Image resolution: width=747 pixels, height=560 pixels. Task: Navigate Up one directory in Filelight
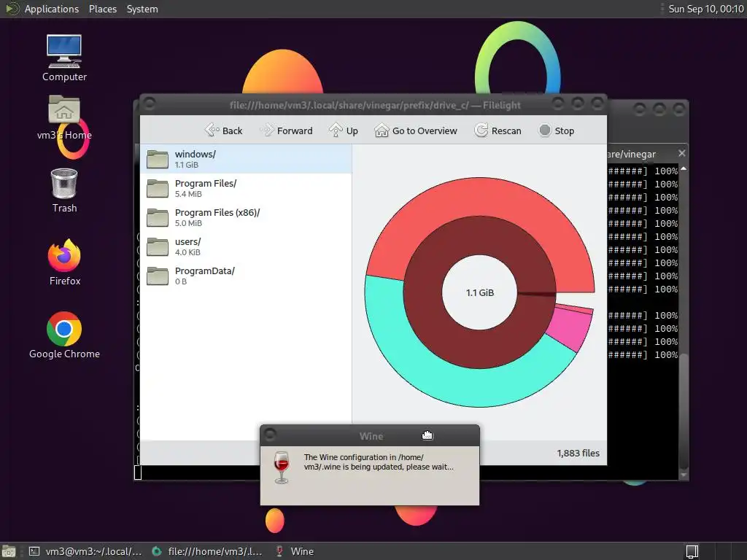point(344,131)
